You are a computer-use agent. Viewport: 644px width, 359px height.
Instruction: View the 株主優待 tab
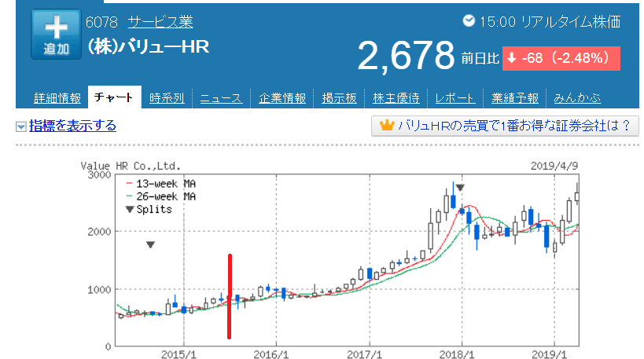[396, 98]
